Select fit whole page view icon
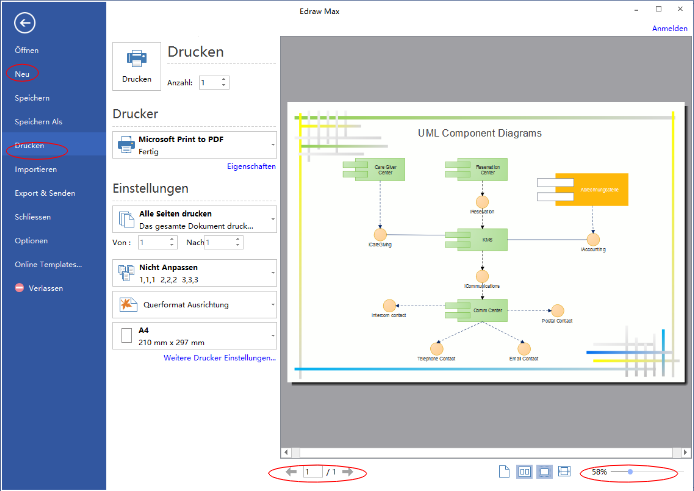Viewport: 694px width, 491px height. [x=544, y=472]
